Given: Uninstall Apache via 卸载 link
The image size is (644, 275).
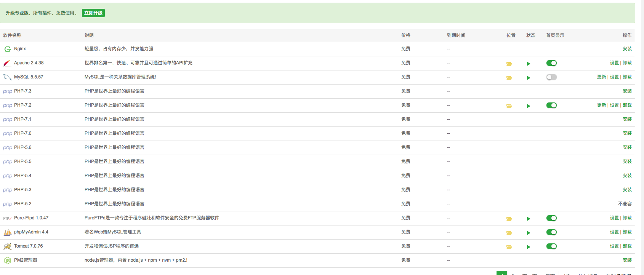Looking at the screenshot, I should pyautogui.click(x=627, y=63).
